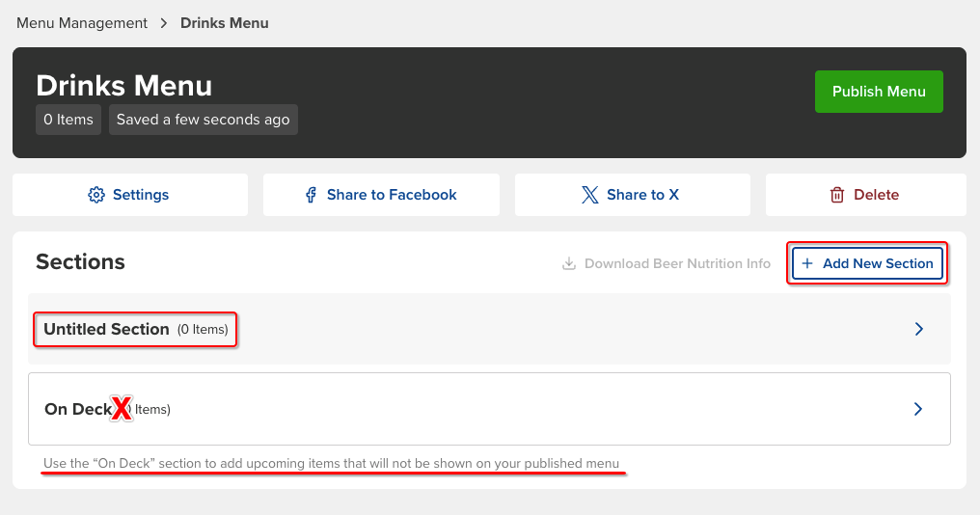Click the X logo in the share button

point(590,195)
